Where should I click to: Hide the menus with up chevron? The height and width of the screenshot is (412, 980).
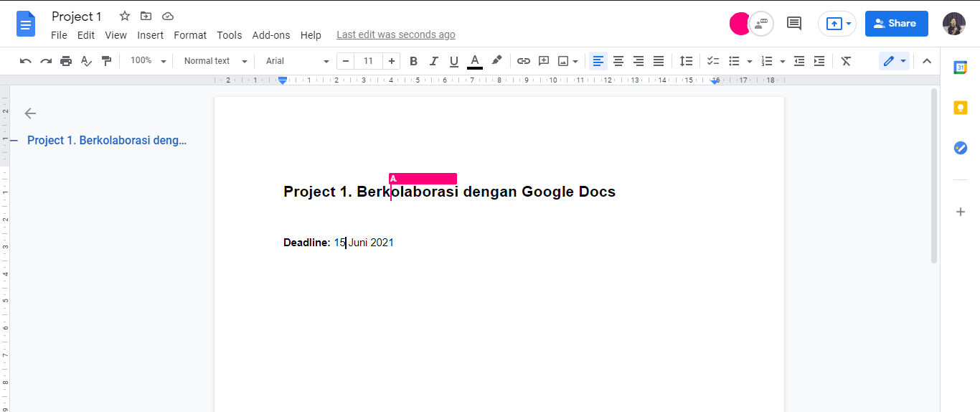pyautogui.click(x=927, y=61)
